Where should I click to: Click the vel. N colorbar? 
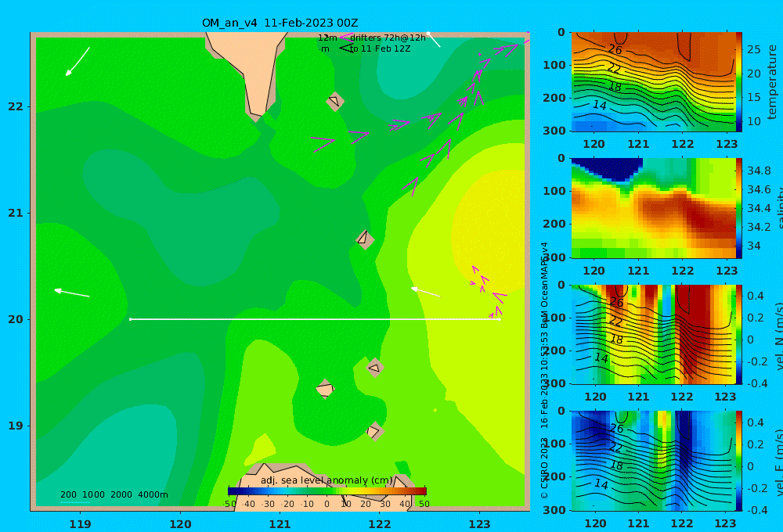pyautogui.click(x=739, y=334)
